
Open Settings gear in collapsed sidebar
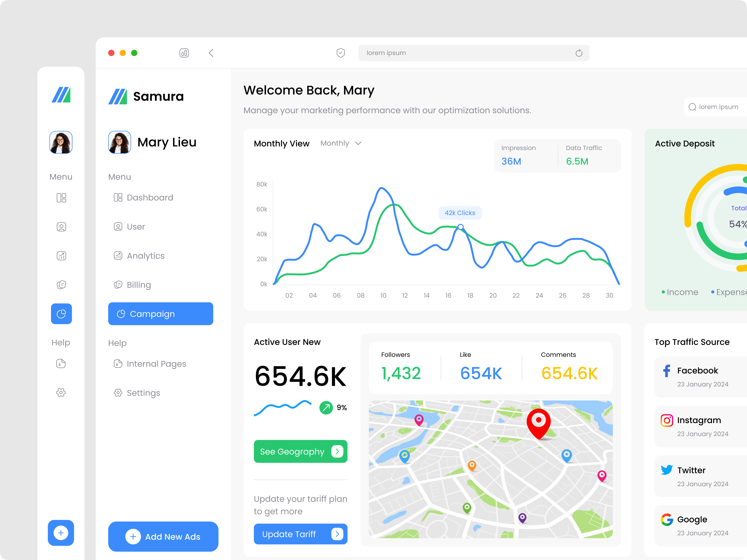[61, 393]
